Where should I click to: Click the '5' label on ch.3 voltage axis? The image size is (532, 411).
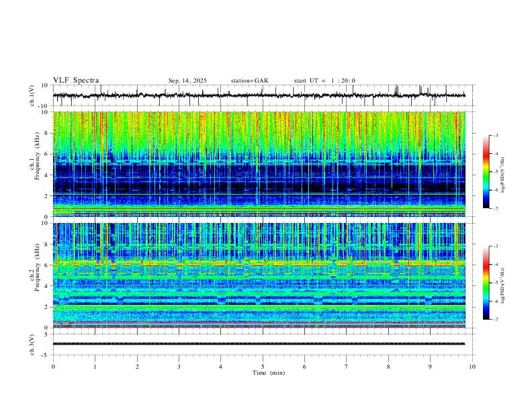(x=46, y=334)
